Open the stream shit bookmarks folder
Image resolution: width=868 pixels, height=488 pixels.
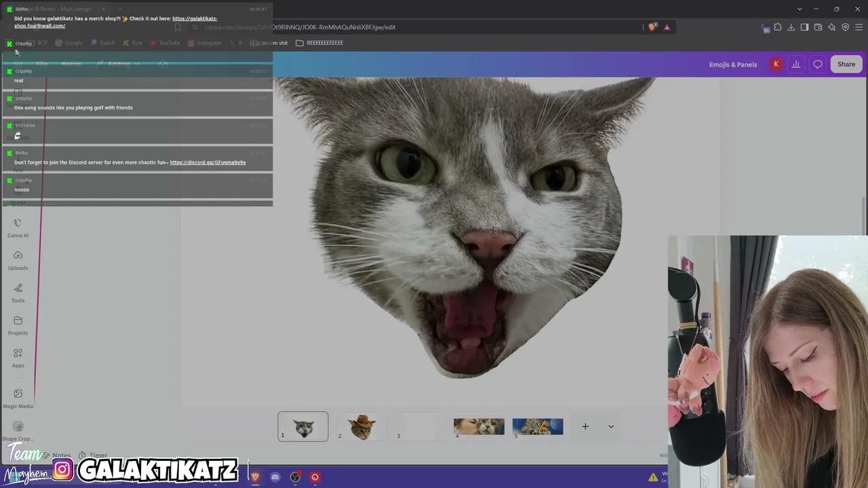click(x=269, y=43)
